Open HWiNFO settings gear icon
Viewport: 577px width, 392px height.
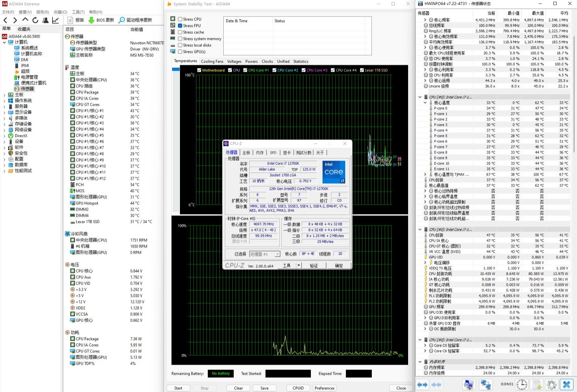tap(551, 385)
